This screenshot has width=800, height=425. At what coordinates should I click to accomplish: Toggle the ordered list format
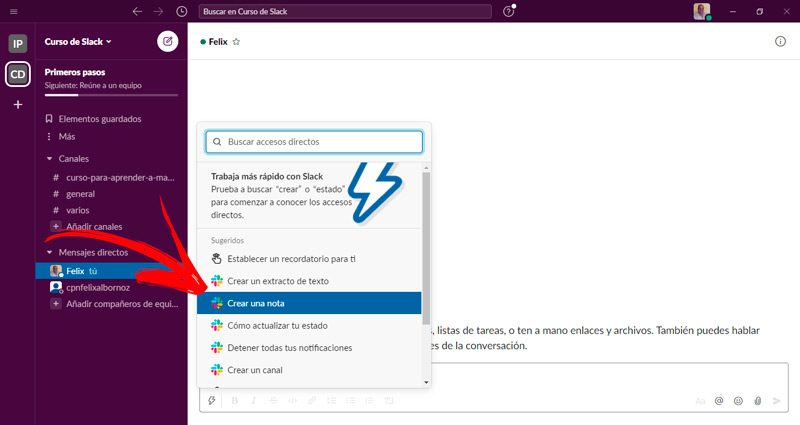(331, 401)
